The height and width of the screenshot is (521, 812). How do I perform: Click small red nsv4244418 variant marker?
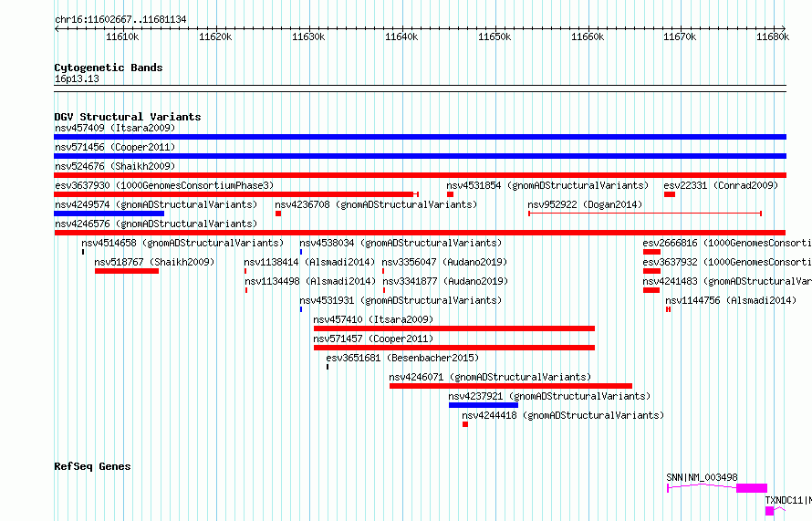(465, 424)
